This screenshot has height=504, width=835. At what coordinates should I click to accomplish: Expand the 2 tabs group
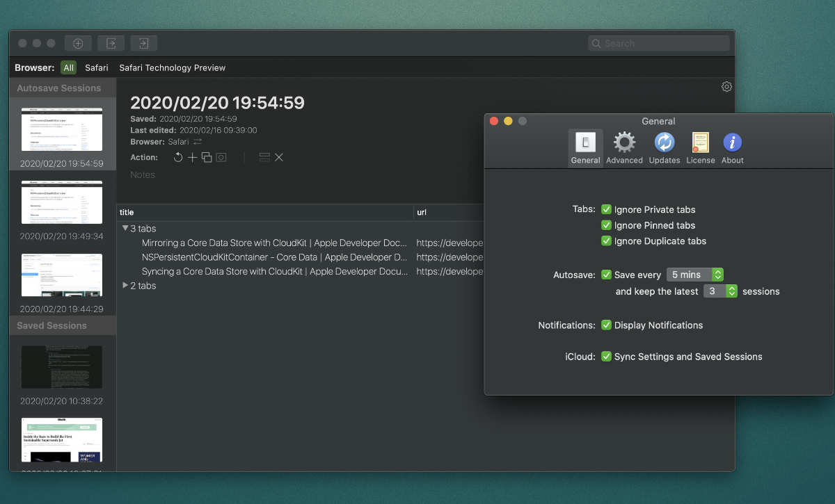(125, 286)
